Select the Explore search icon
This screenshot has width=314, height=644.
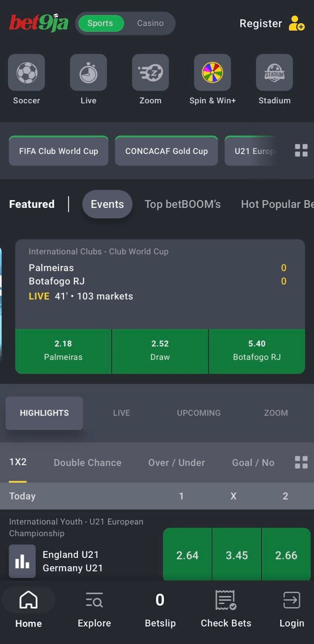pos(94,600)
